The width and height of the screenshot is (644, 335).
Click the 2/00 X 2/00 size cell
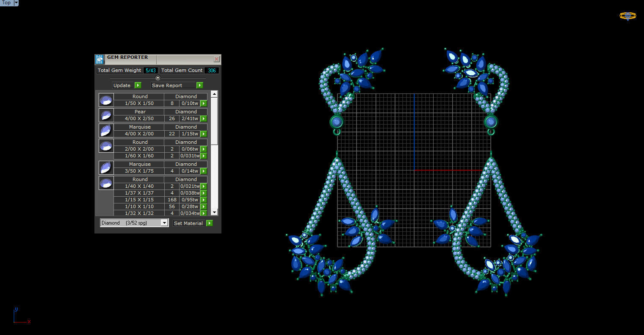pyautogui.click(x=139, y=149)
